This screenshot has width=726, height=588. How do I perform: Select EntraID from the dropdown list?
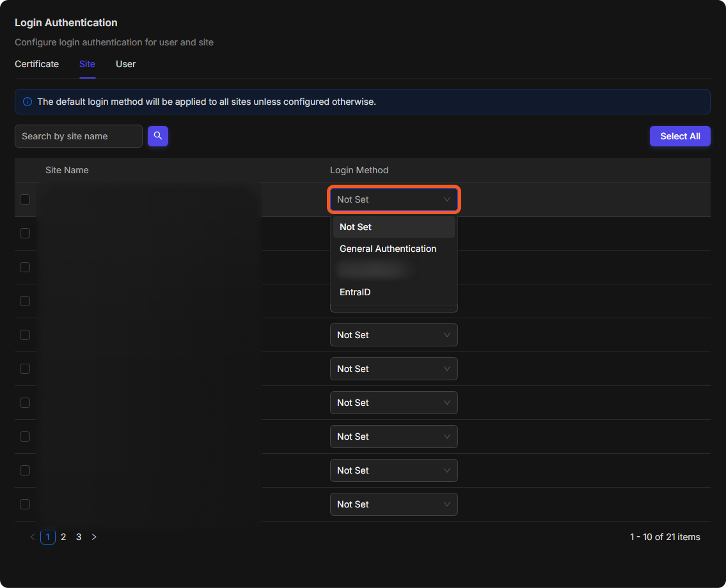point(393,292)
